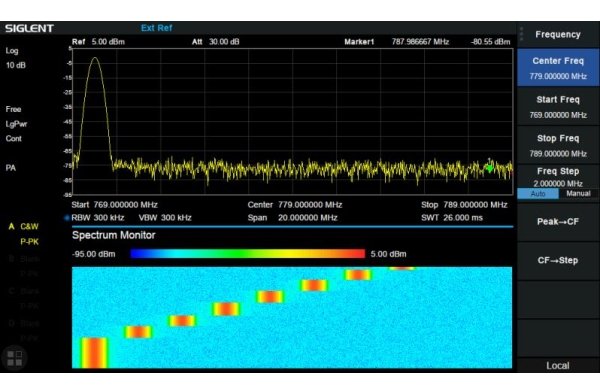The image size is (600, 390).
Task: Click the Local button
Action: tap(558, 366)
